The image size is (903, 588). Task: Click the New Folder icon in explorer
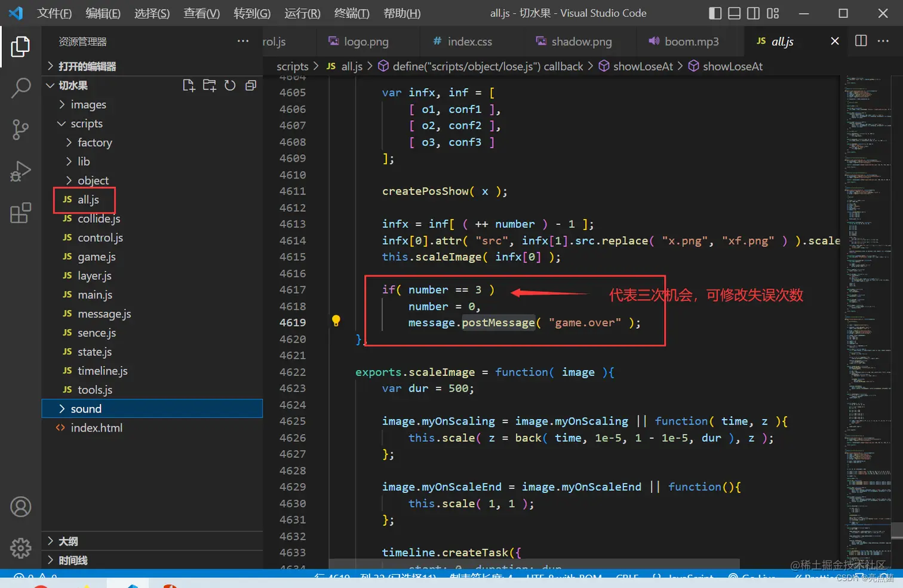(210, 85)
